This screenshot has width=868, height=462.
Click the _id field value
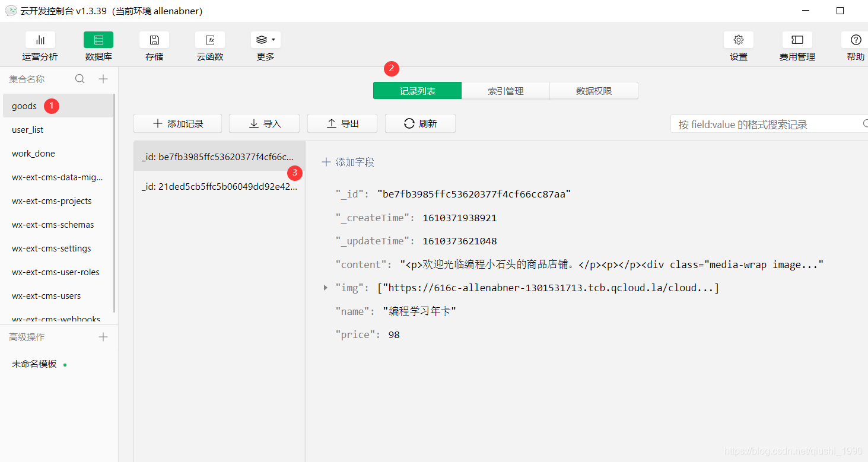click(x=474, y=194)
